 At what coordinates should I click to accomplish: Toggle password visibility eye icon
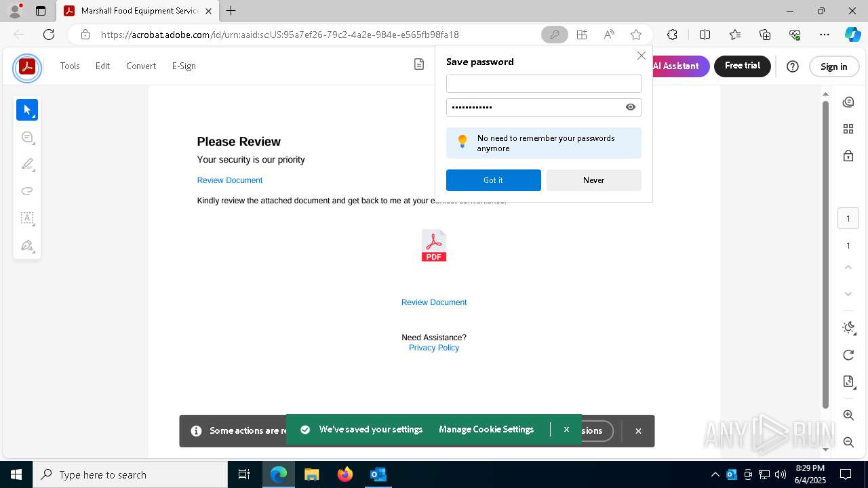point(631,107)
